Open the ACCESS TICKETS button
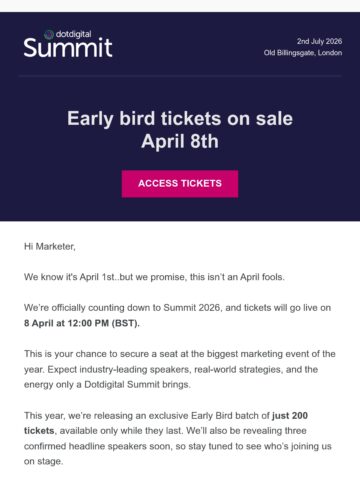The image size is (360, 480). (180, 184)
